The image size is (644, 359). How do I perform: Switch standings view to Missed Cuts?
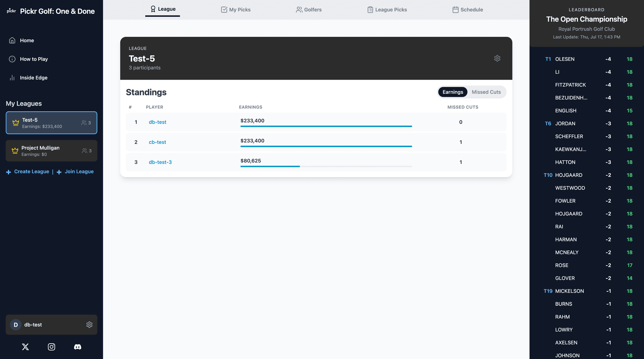click(486, 92)
